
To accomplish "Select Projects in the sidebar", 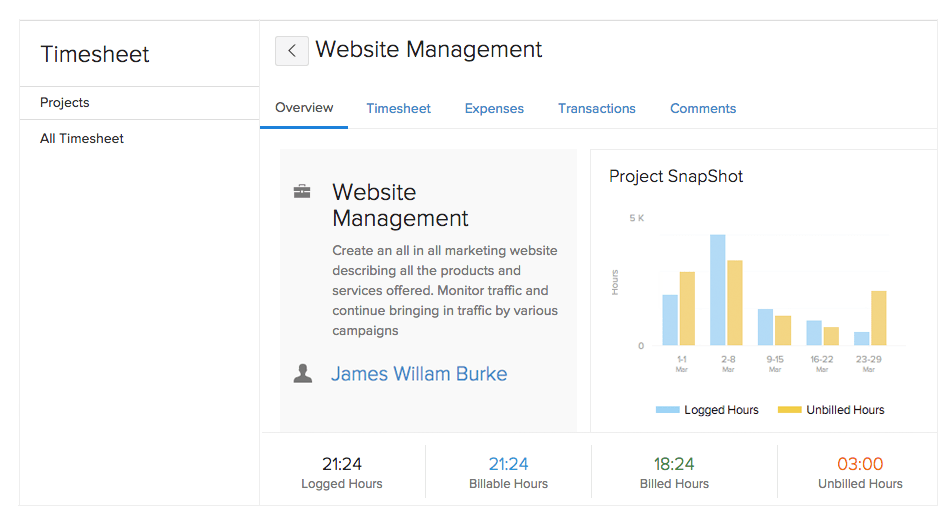I will point(65,102).
